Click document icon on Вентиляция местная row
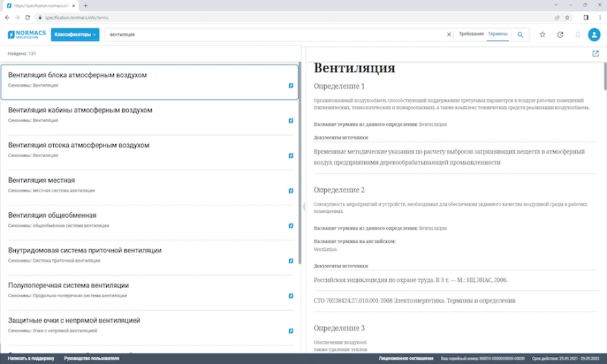 (x=291, y=190)
